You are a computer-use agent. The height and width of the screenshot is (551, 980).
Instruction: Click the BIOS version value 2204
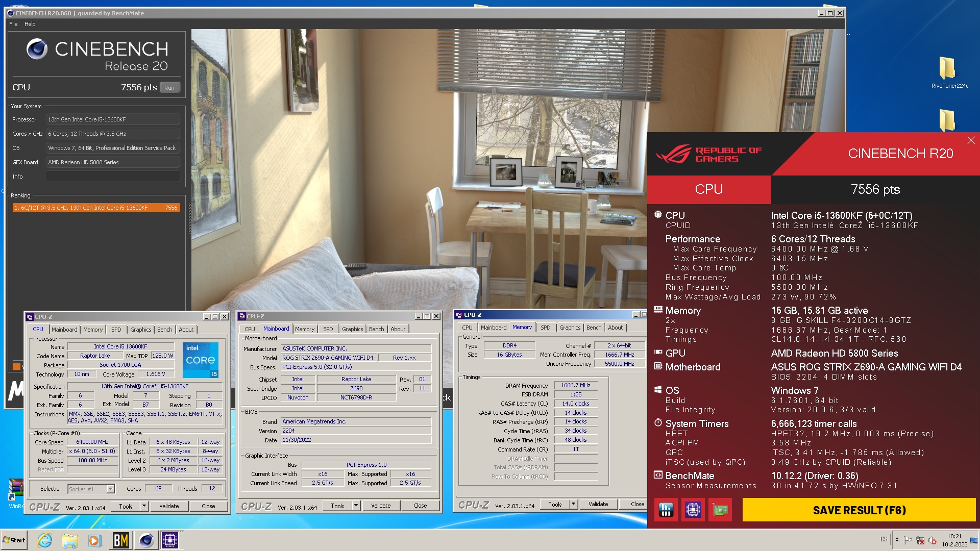(x=356, y=431)
